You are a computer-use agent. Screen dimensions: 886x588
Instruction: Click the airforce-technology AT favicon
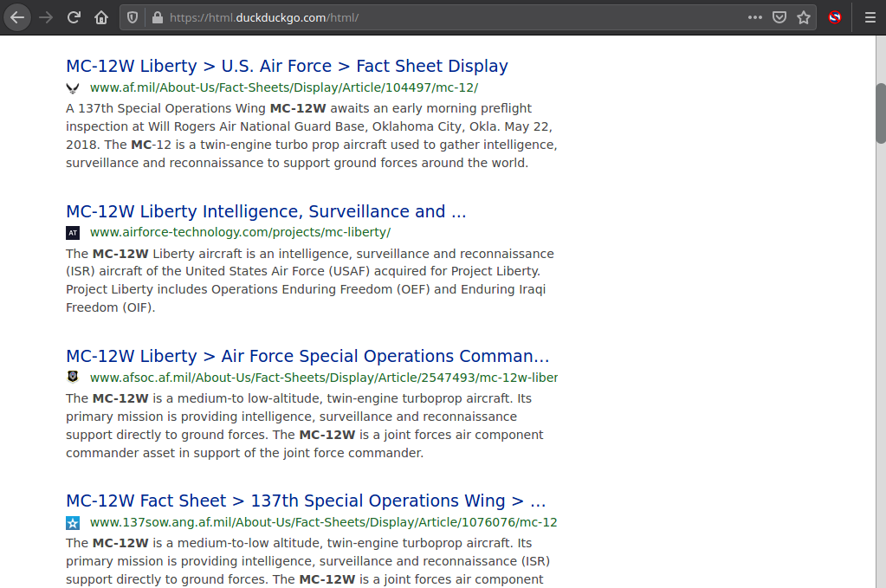(73, 233)
